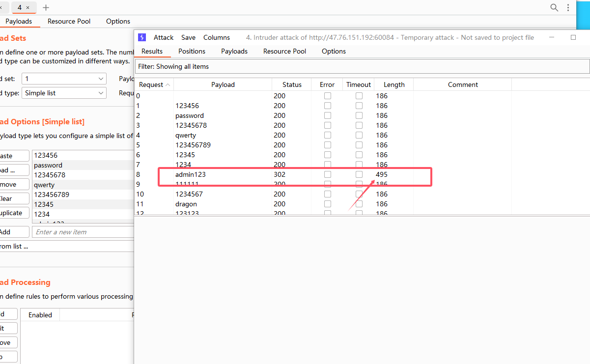Open the payload set dropdown showing 1
590x364 pixels.
click(x=64, y=79)
